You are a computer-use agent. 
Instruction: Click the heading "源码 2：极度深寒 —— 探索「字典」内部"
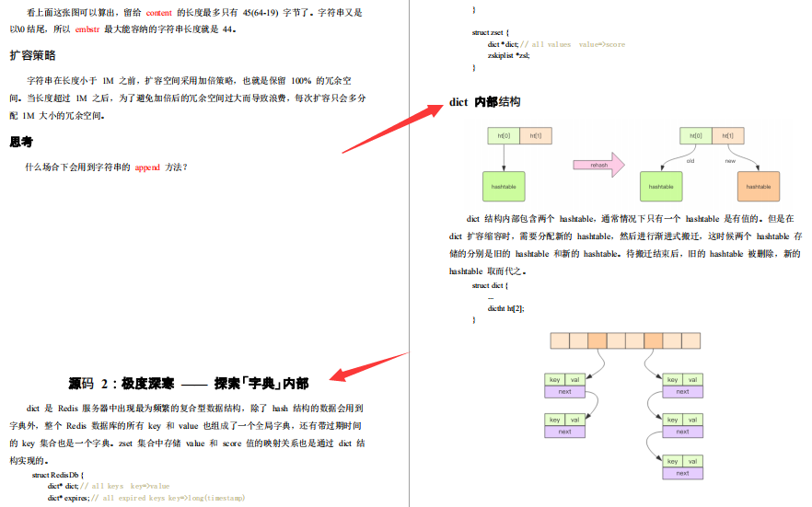click(x=189, y=384)
